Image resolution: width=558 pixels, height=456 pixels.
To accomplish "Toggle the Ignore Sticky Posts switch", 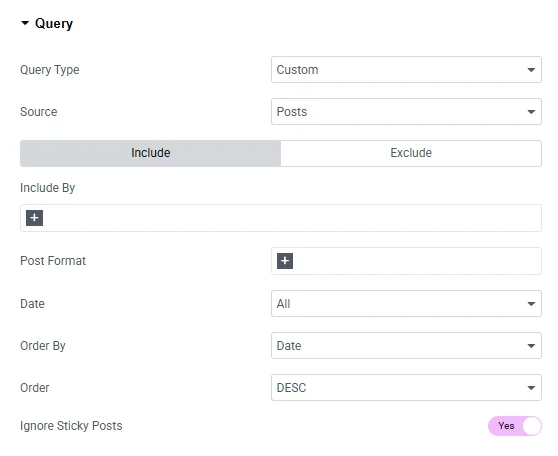I will 515,426.
